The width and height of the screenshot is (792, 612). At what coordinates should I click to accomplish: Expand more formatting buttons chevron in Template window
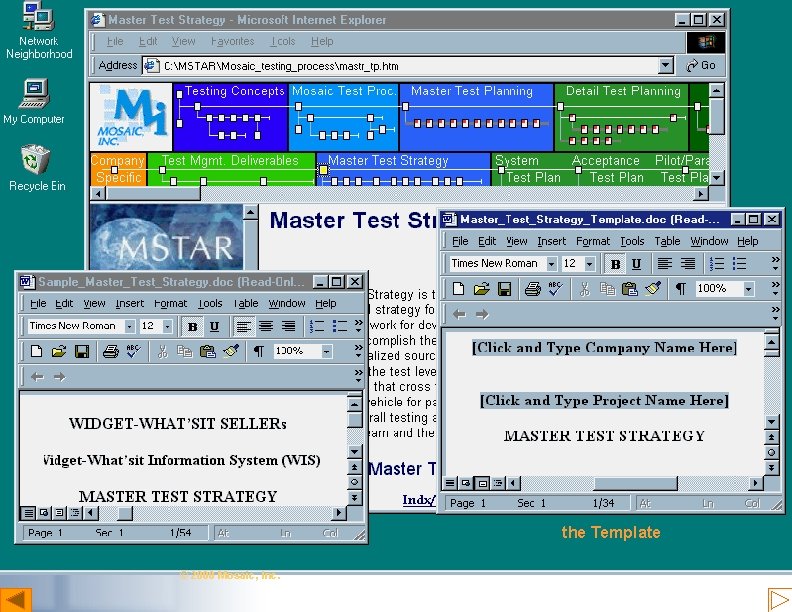[775, 263]
